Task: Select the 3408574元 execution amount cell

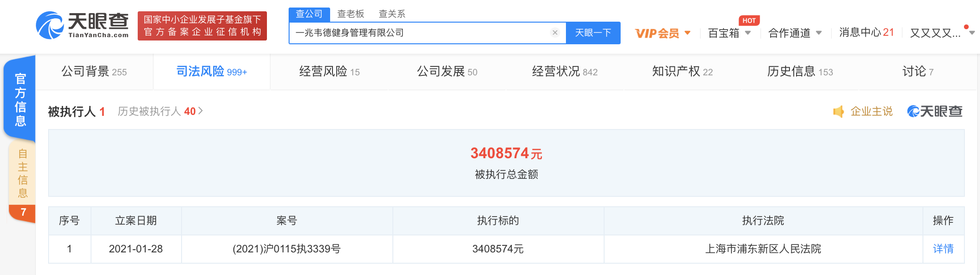Action: pyautogui.click(x=498, y=249)
